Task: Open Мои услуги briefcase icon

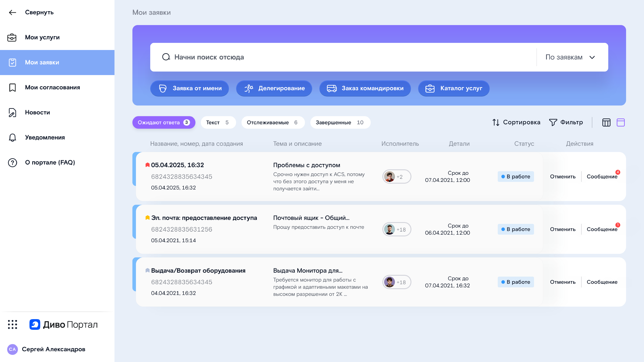Action: 12,37
